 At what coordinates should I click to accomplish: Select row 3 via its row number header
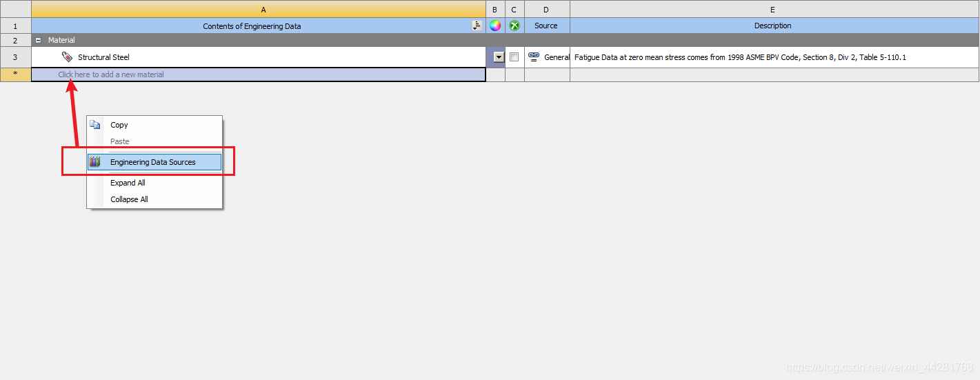pyautogui.click(x=15, y=57)
